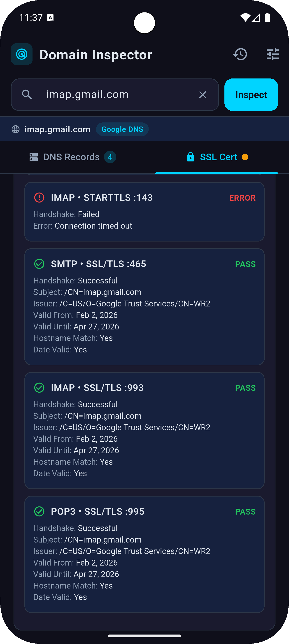Switch to the SSL Cert tab
Screen dimensions: 289x644
point(218,157)
